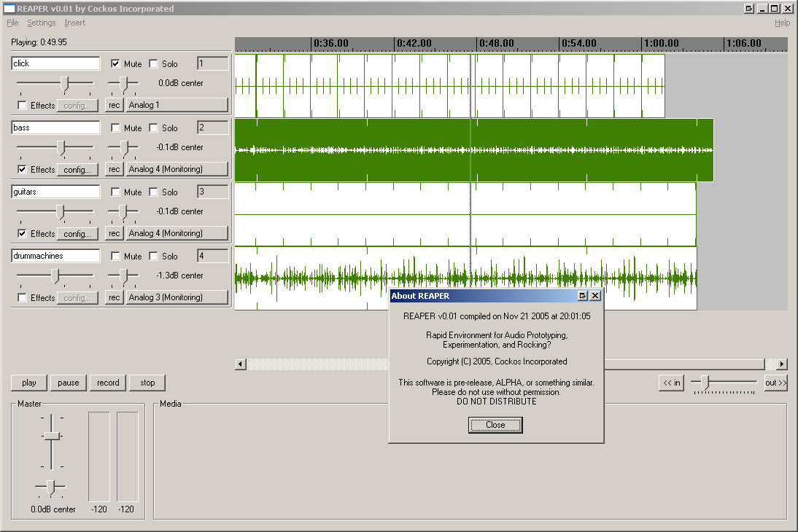798x532 pixels.
Task: Solo the click track
Action: (154, 63)
